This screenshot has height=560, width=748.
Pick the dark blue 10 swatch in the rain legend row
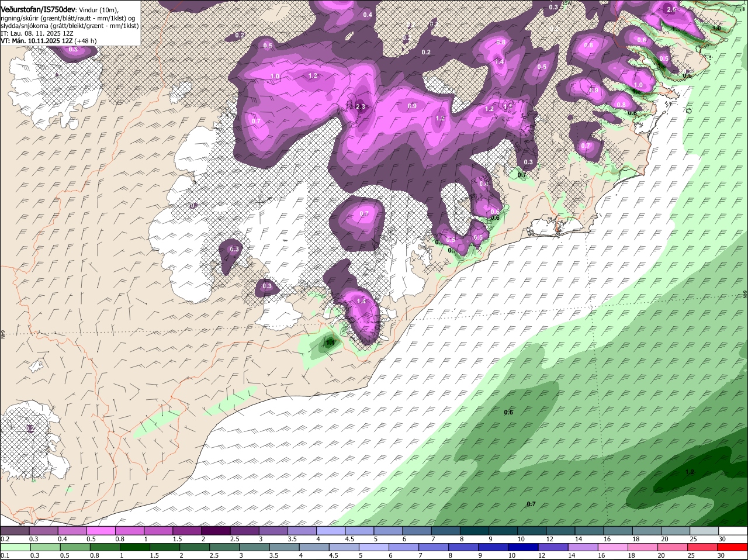pyautogui.click(x=522, y=547)
